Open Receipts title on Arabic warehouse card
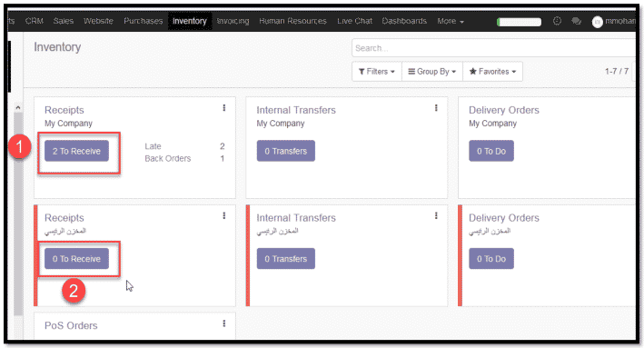Image resolution: width=644 pixels, height=348 pixels. click(64, 218)
